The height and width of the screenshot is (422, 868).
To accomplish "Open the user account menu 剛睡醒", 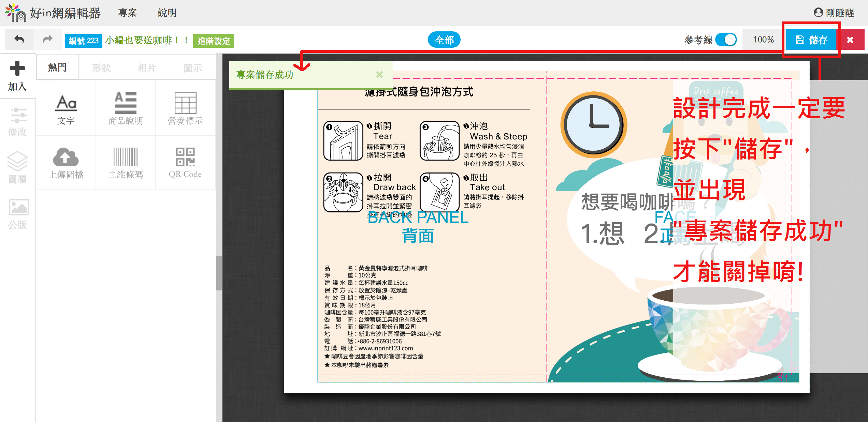I will point(834,13).
